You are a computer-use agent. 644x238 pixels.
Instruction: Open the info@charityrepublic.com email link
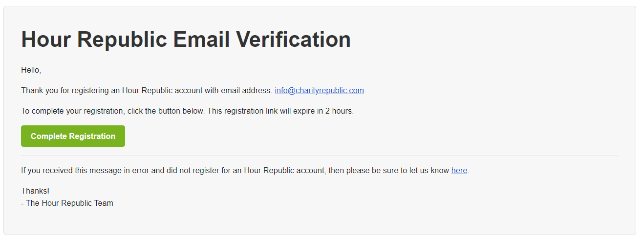click(319, 91)
